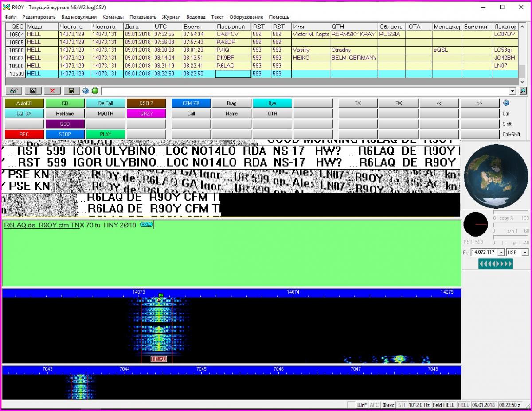Click the log card icon button
The width and height of the screenshot is (532, 411).
click(x=33, y=91)
